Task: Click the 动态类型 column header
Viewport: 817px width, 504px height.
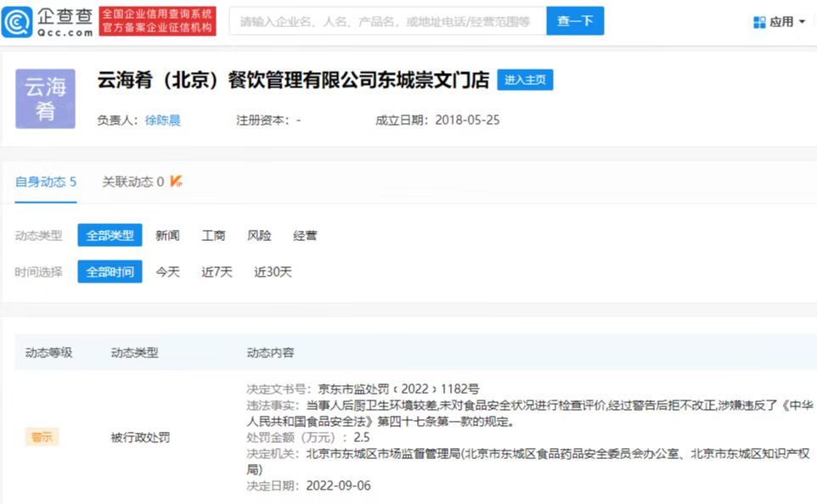Action: (134, 352)
